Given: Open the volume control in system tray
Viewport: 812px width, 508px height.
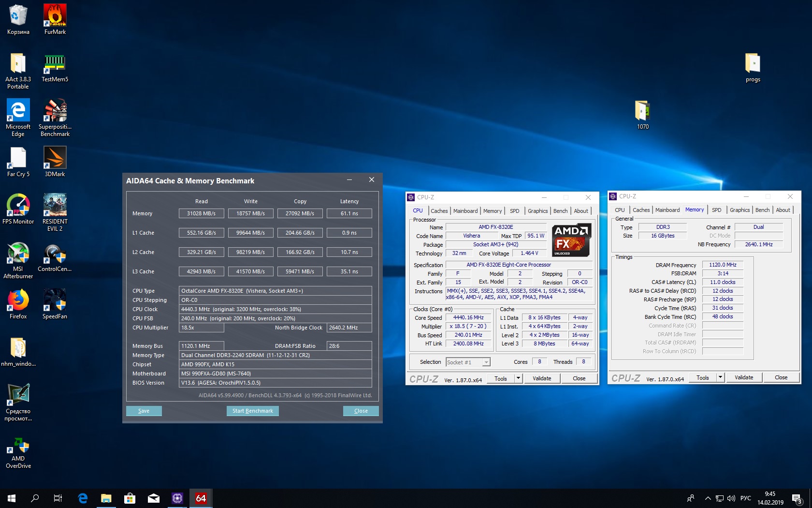Looking at the screenshot, I should tap(731, 498).
